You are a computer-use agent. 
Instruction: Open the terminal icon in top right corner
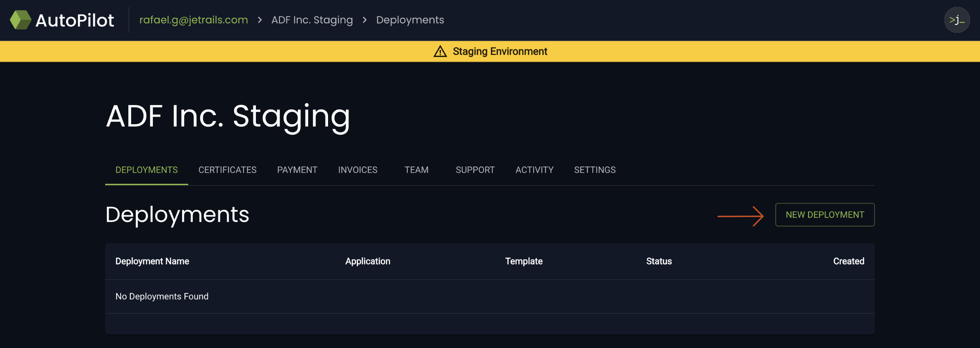[x=957, y=20]
